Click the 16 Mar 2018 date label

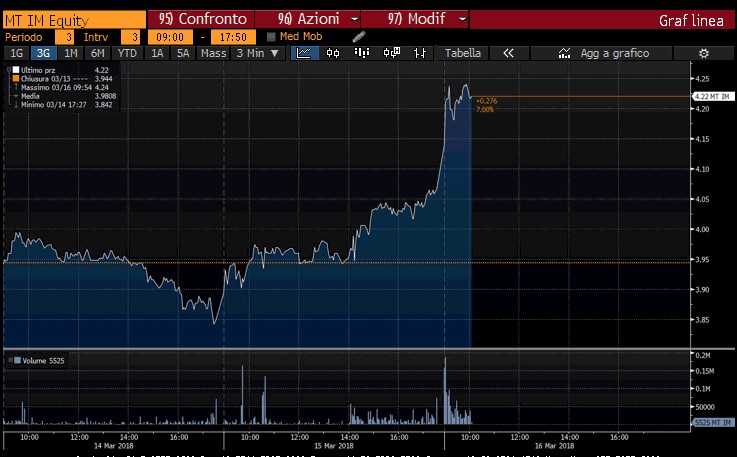coord(554,446)
